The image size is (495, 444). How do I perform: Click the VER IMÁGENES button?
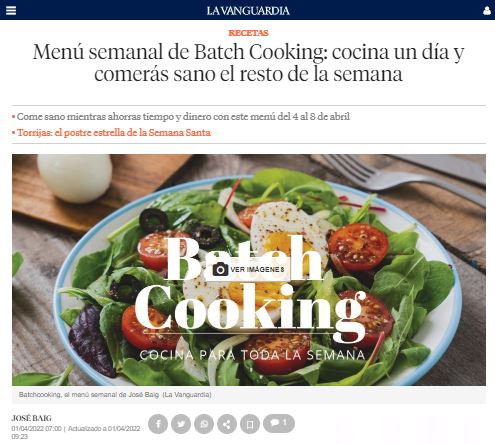[x=249, y=269]
